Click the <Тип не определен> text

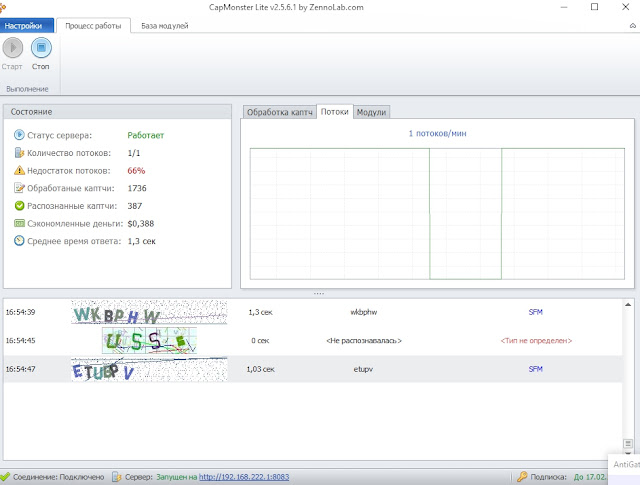click(x=536, y=340)
